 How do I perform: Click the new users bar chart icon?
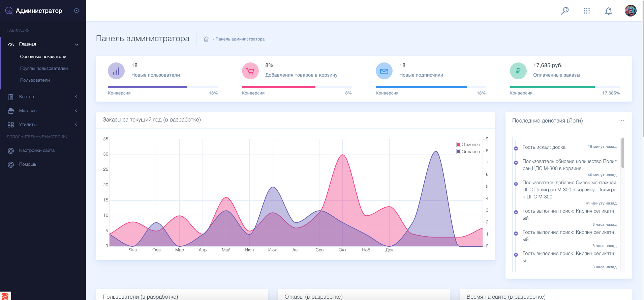(116, 71)
